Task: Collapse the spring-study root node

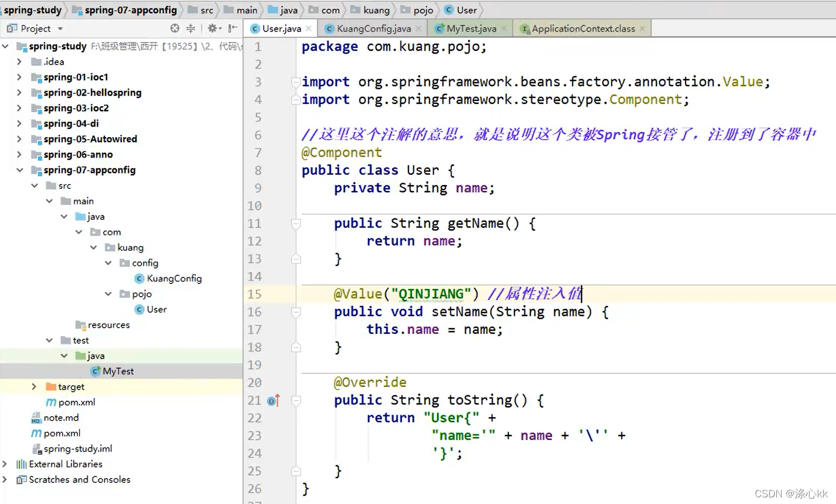Action: click(x=6, y=46)
